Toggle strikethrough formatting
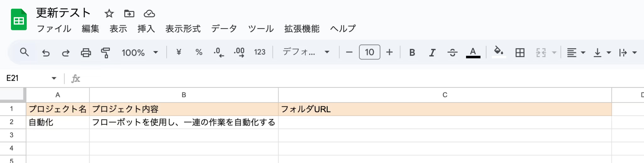644x163 pixels. click(x=452, y=52)
